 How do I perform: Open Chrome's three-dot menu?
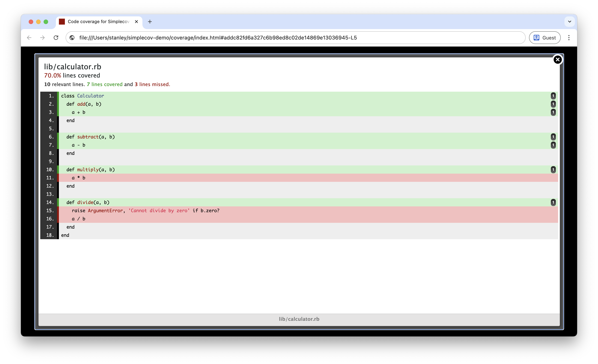[569, 38]
